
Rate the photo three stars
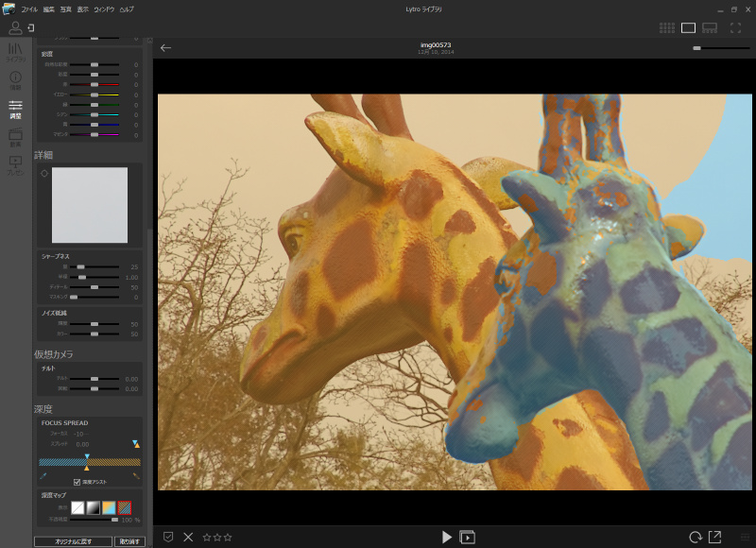(x=228, y=537)
